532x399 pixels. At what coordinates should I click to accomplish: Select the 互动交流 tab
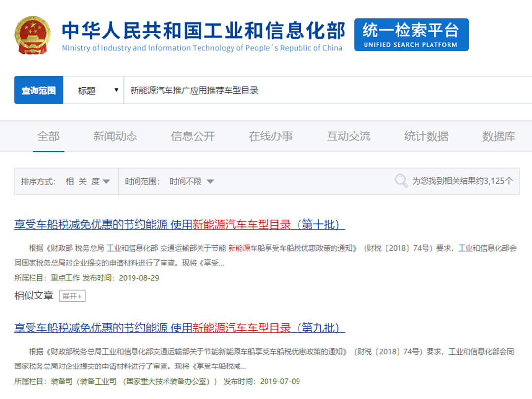click(x=348, y=136)
